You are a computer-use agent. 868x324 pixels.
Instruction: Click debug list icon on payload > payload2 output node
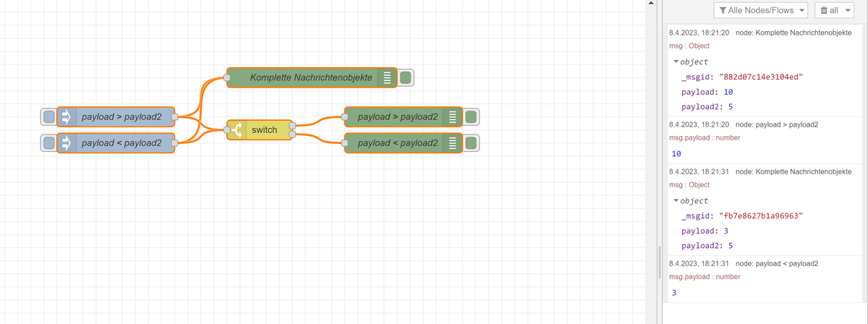(x=452, y=116)
